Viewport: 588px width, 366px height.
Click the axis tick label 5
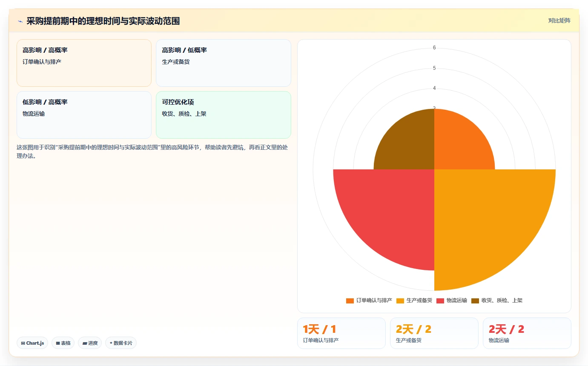(x=434, y=68)
